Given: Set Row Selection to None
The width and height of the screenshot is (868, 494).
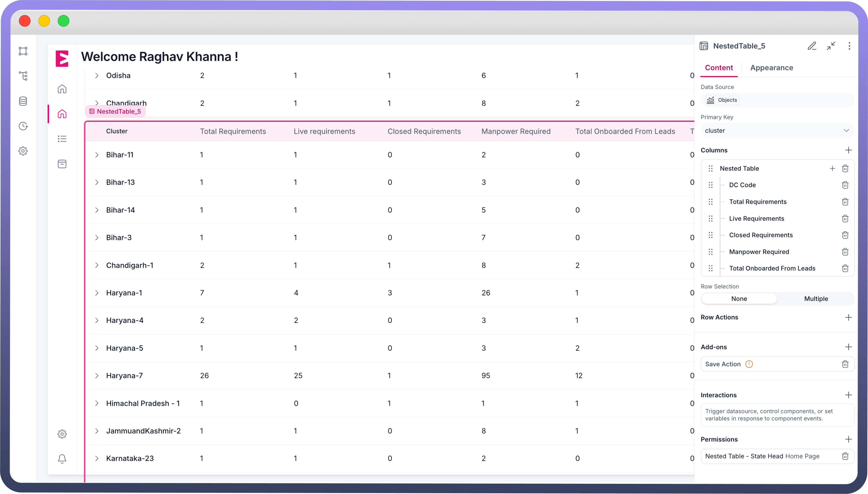Looking at the screenshot, I should click(x=739, y=299).
